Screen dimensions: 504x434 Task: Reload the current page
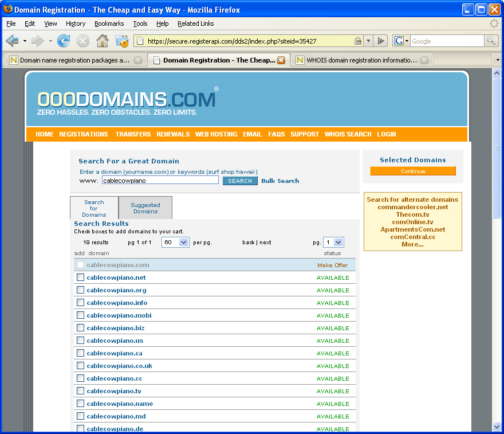(64, 41)
